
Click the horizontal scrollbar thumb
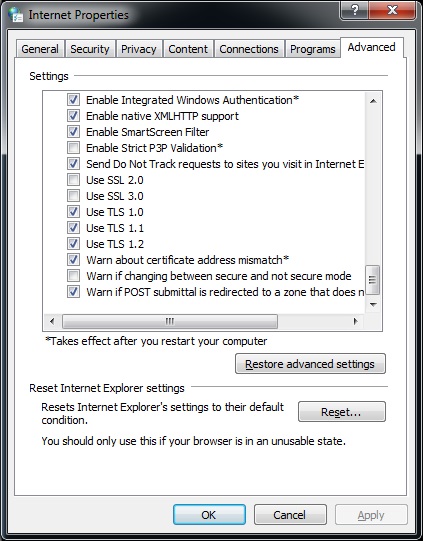coord(169,322)
